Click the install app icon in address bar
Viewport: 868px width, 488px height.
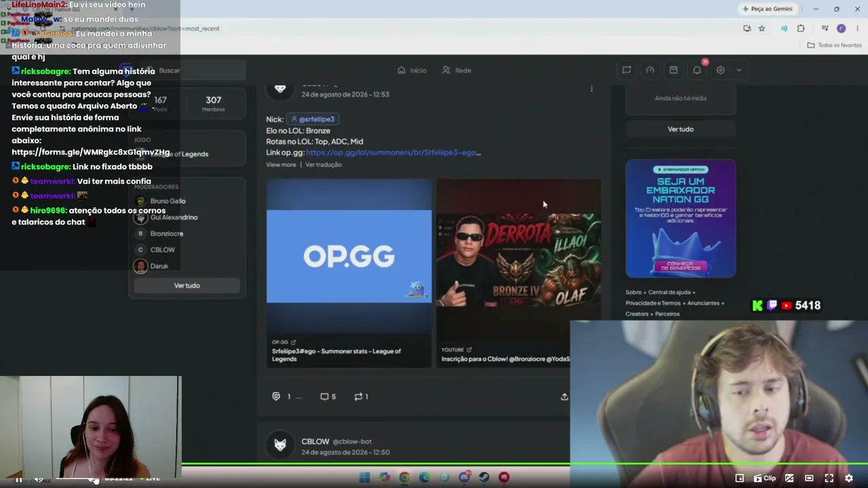pyautogui.click(x=747, y=28)
